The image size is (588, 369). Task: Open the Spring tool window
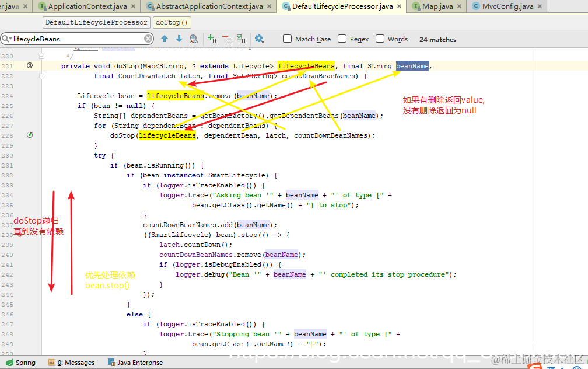click(x=20, y=363)
